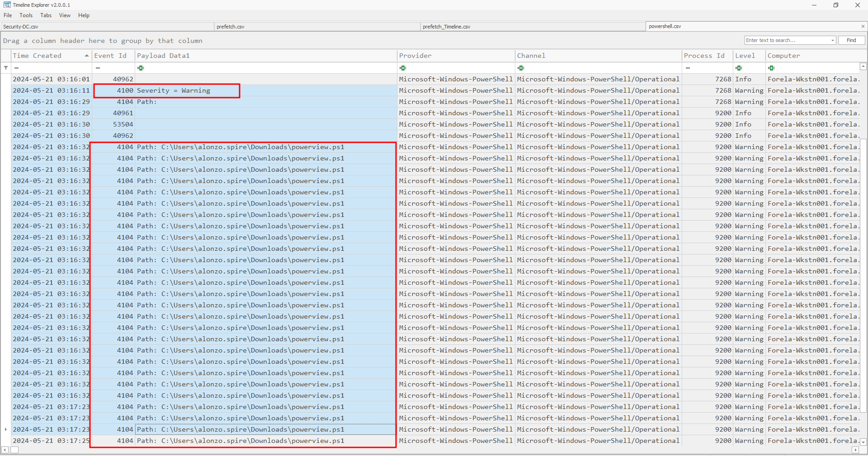Click the ABC filter icon under Computer

pos(771,68)
